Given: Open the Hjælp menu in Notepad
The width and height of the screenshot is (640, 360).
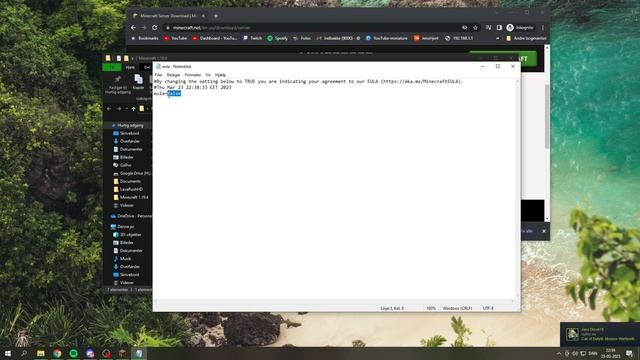Looking at the screenshot, I should (220, 75).
